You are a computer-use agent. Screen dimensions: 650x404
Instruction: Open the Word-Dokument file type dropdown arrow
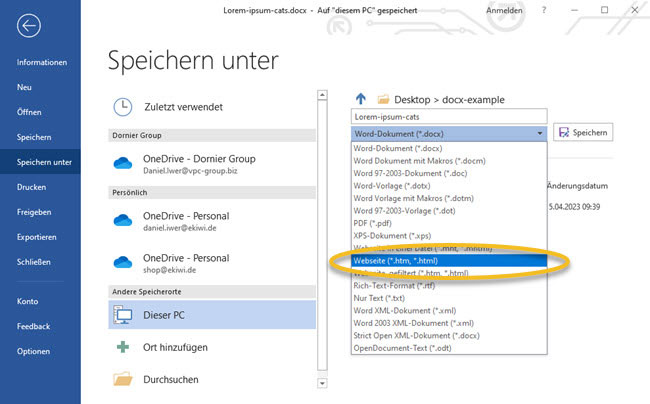click(x=540, y=133)
